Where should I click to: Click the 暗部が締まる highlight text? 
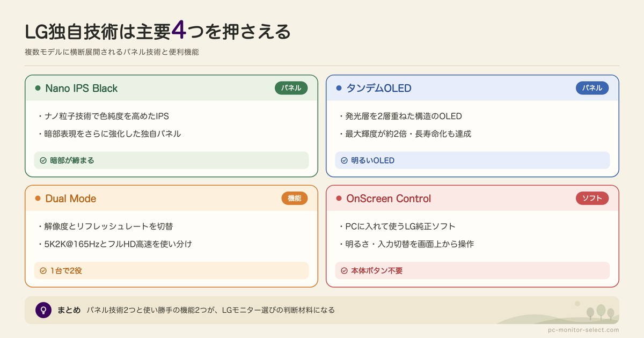click(x=72, y=160)
